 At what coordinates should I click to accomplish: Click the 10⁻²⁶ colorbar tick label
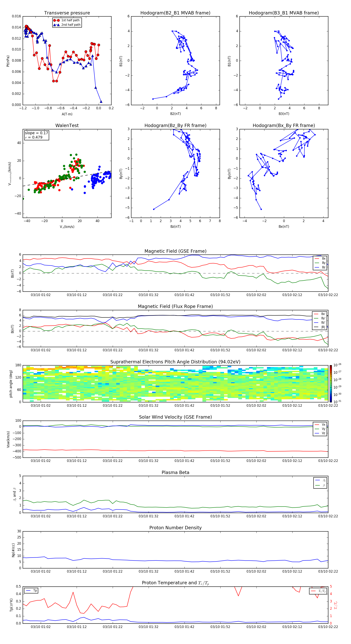(337, 365)
